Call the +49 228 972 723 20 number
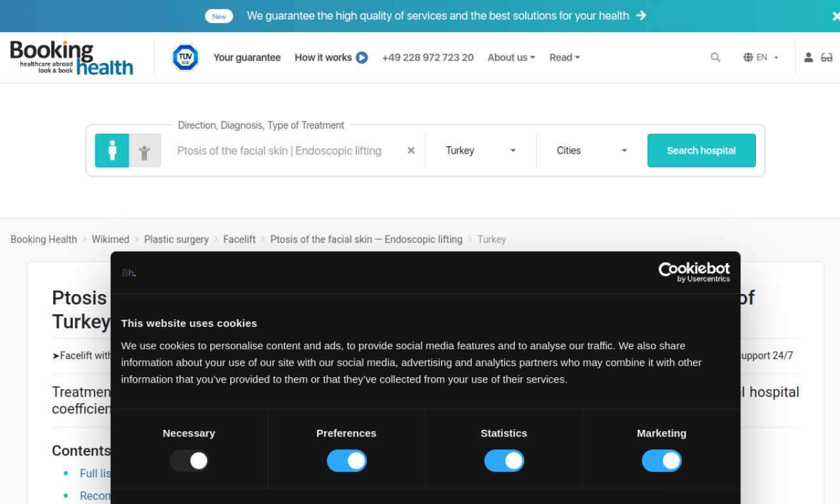This screenshot has width=840, height=504. tap(428, 58)
